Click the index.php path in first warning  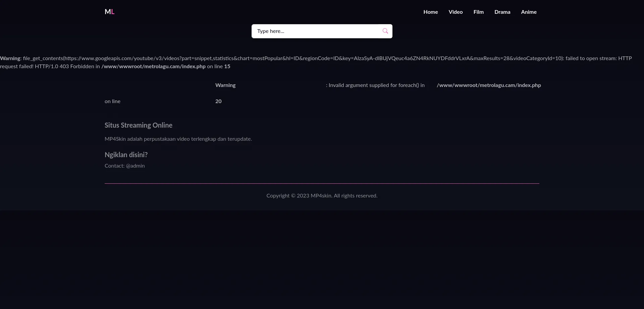click(x=153, y=67)
